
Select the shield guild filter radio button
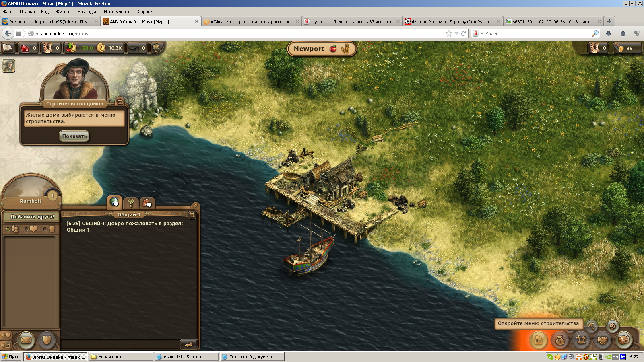click(45, 229)
